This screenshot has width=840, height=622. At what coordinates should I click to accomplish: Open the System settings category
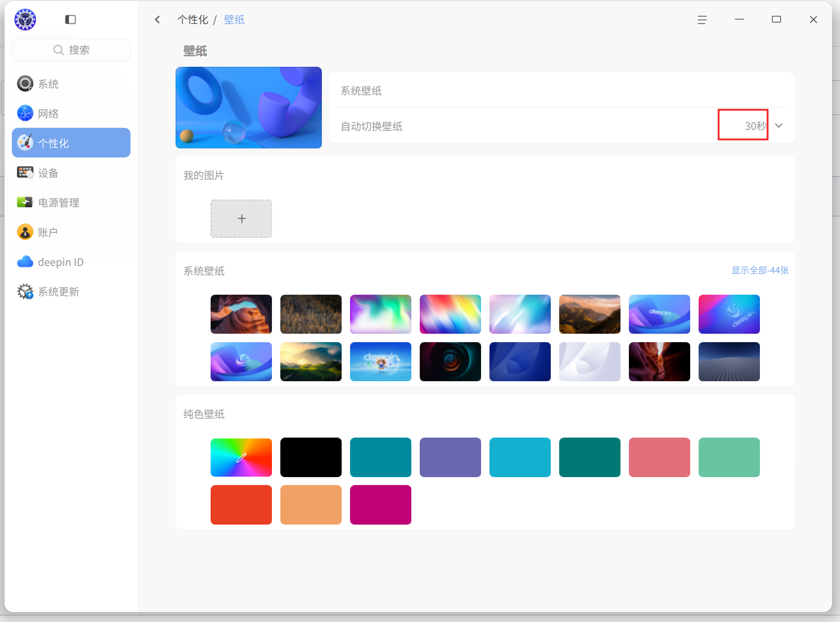pyautogui.click(x=71, y=84)
